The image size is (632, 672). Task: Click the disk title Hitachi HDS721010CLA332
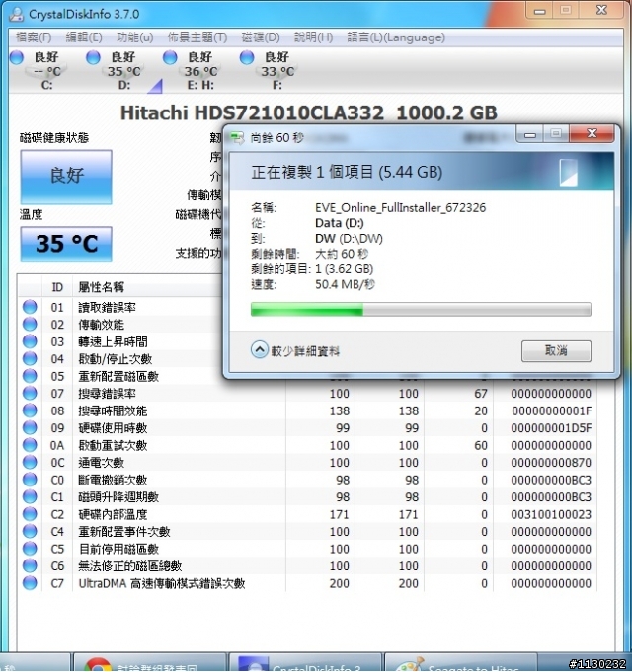click(252, 112)
